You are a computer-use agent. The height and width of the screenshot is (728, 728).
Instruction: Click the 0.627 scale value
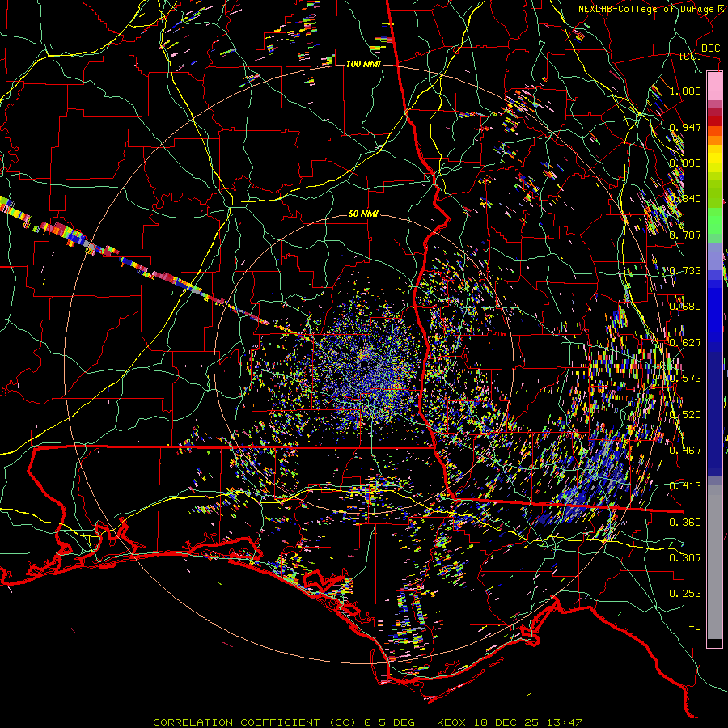(x=685, y=343)
